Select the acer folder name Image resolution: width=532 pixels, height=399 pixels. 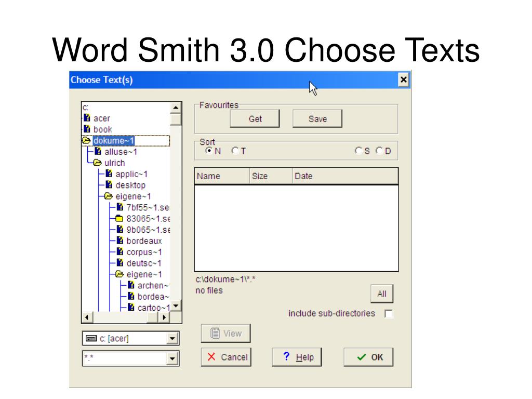(102, 118)
